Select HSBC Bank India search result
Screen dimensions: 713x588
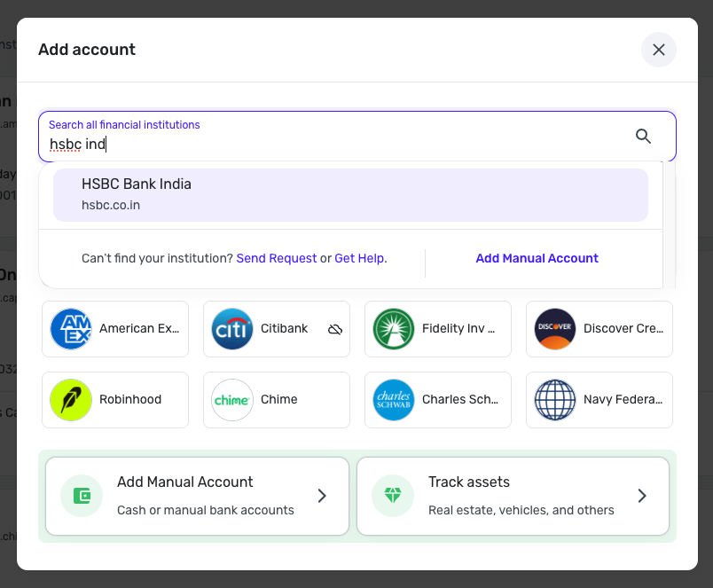(x=350, y=195)
